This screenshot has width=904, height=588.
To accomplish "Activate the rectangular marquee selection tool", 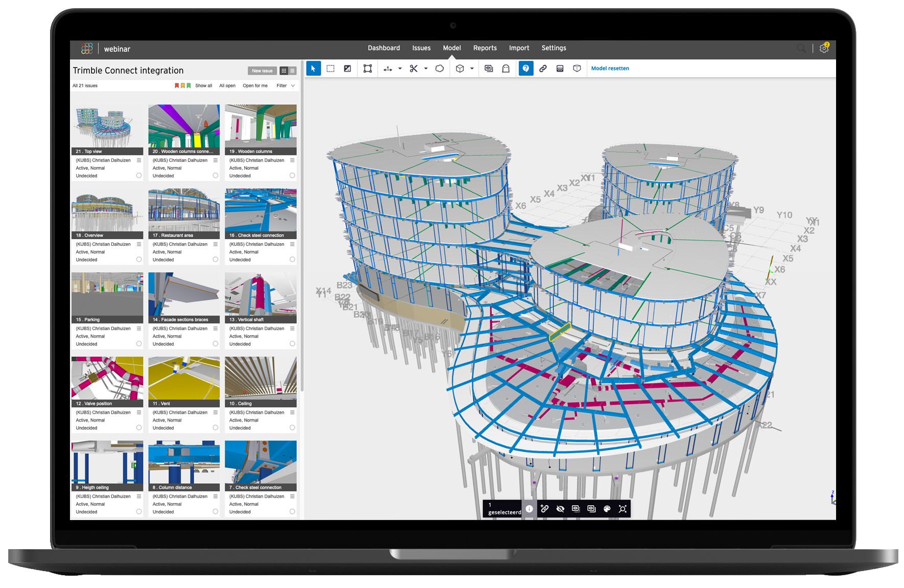I will [x=330, y=68].
